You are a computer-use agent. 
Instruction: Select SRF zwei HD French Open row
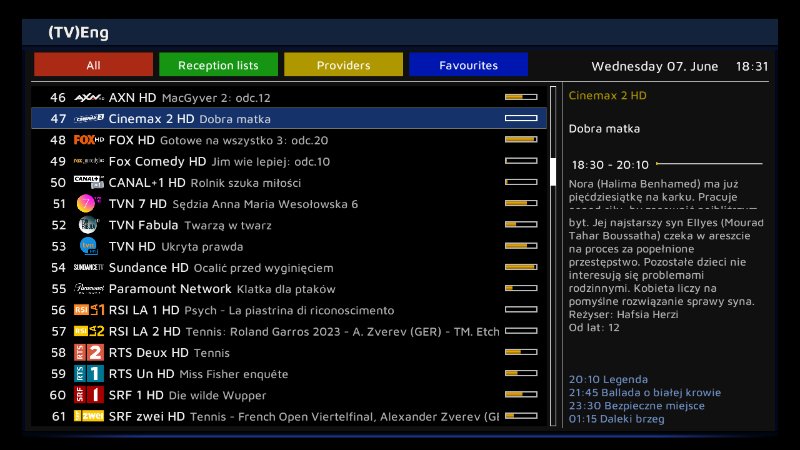pos(289,416)
